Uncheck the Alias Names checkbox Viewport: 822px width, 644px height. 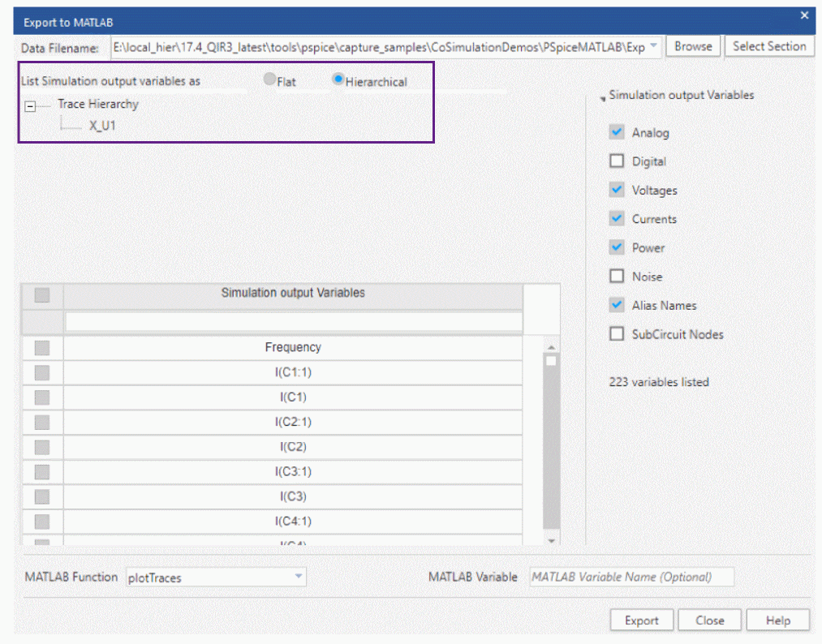coord(617,305)
